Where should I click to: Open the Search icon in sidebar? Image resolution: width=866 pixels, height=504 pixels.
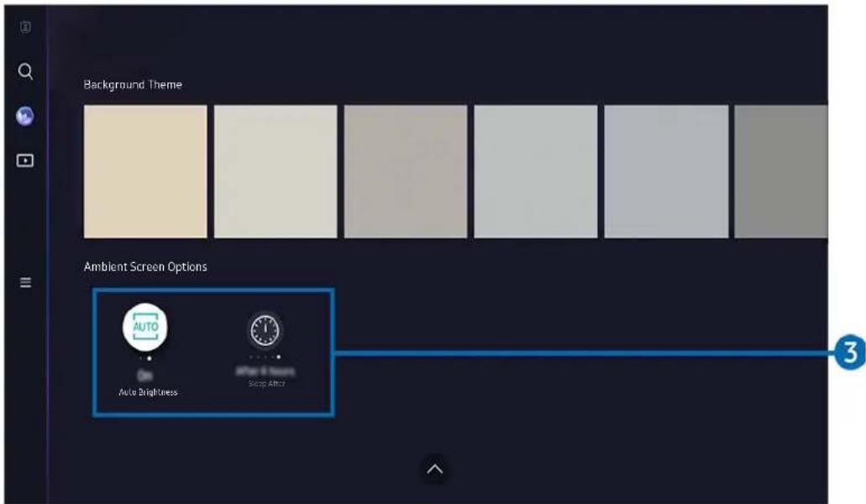pyautogui.click(x=25, y=71)
